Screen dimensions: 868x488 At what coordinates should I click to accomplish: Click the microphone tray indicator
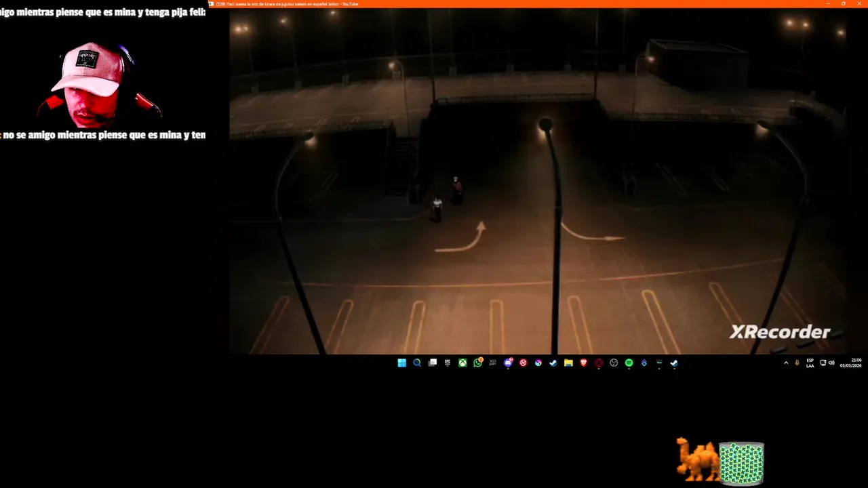click(x=797, y=363)
